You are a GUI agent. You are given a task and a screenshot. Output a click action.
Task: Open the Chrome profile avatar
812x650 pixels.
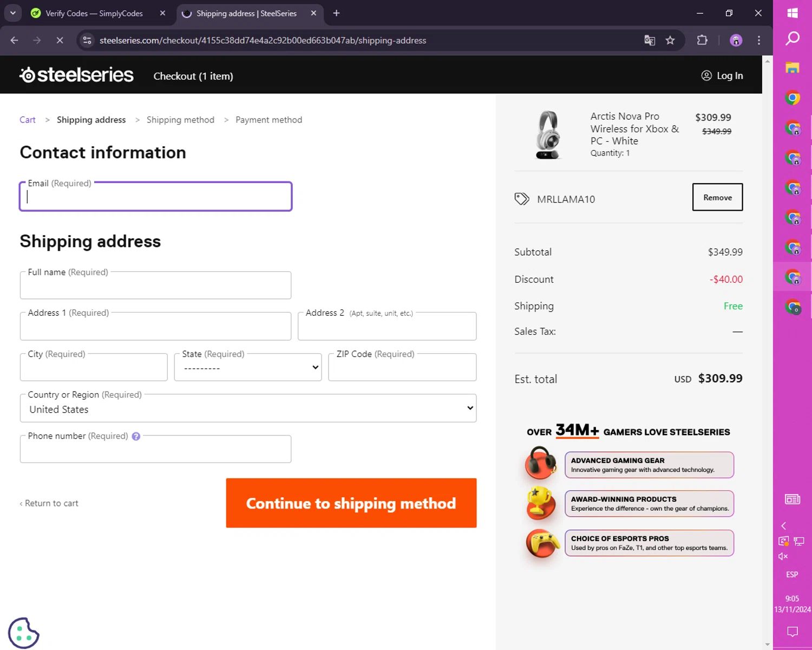(x=736, y=40)
